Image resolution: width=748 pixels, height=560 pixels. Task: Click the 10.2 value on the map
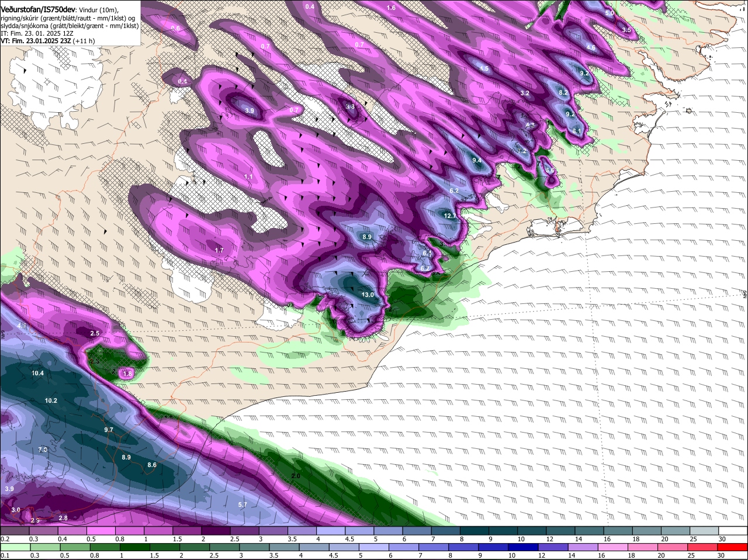point(51,400)
